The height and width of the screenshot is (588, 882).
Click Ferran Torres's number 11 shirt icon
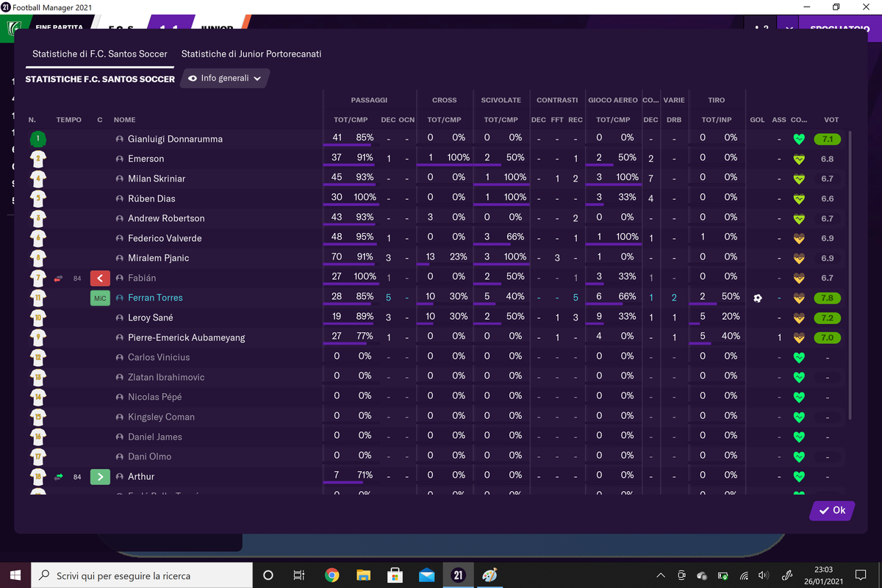38,297
